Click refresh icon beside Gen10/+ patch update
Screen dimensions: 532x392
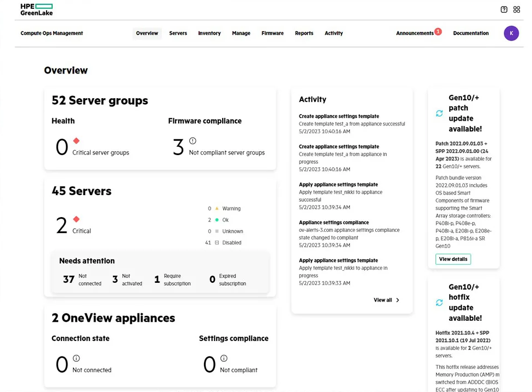pos(439,113)
